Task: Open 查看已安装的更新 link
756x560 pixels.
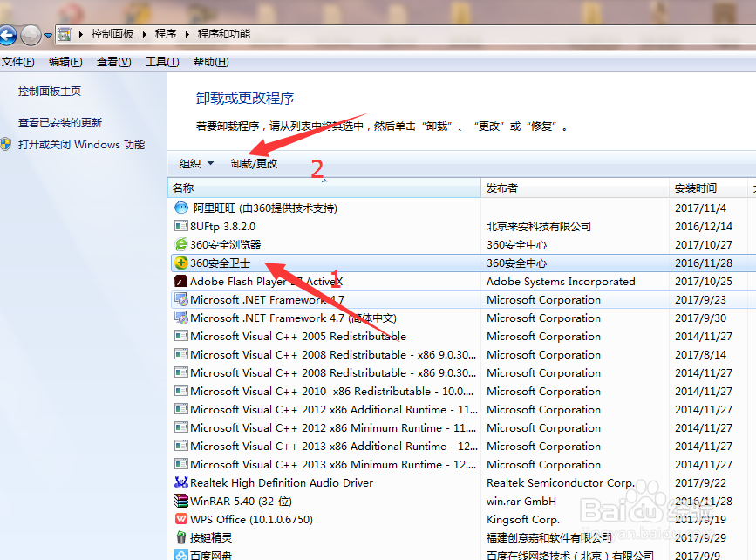Action: [x=60, y=122]
